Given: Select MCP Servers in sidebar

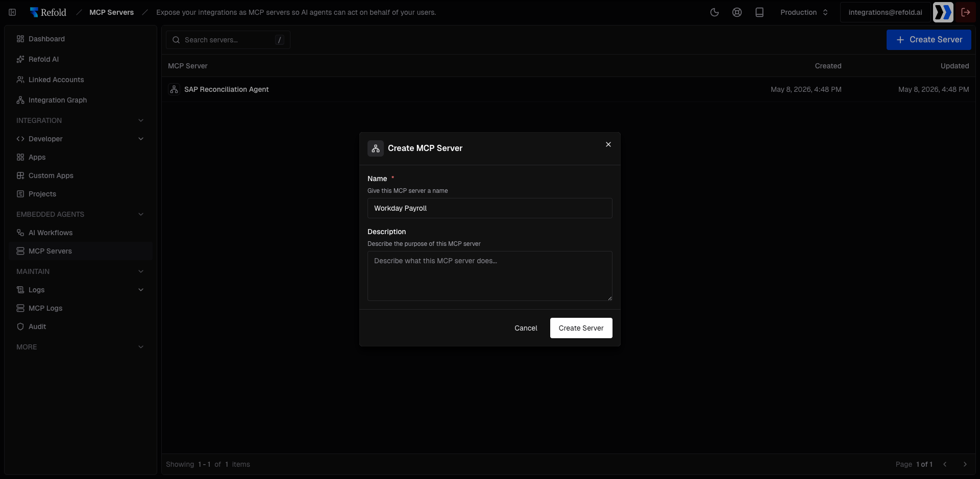Looking at the screenshot, I should point(81,251).
